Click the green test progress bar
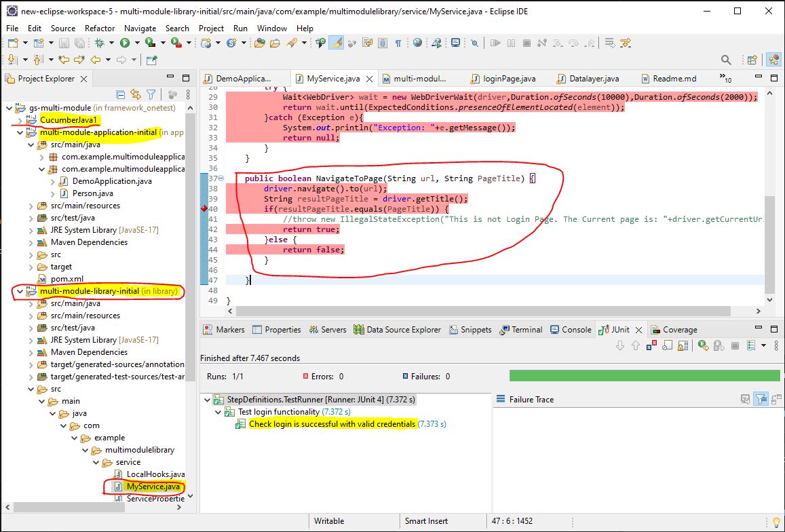Image resolution: width=785 pixels, height=532 pixels. tap(645, 375)
